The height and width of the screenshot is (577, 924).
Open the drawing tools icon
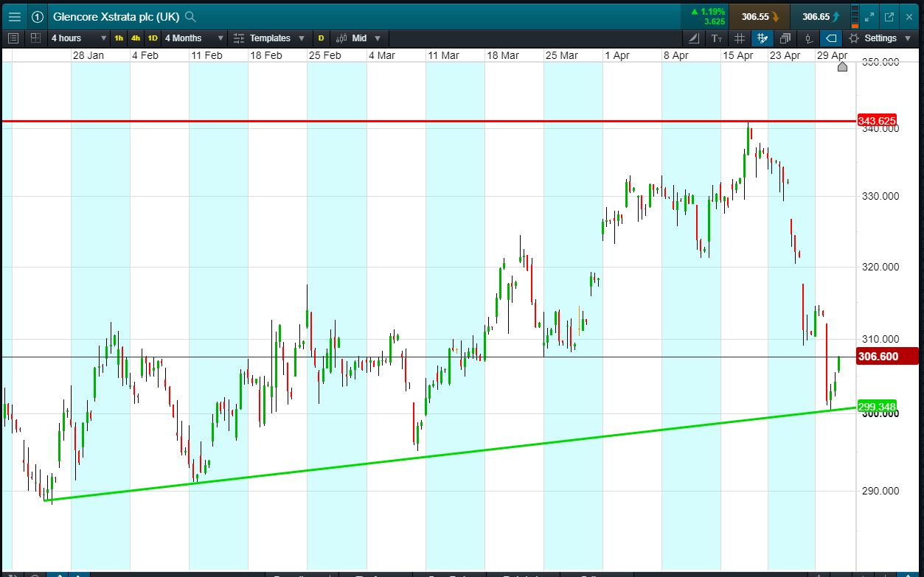tap(695, 38)
